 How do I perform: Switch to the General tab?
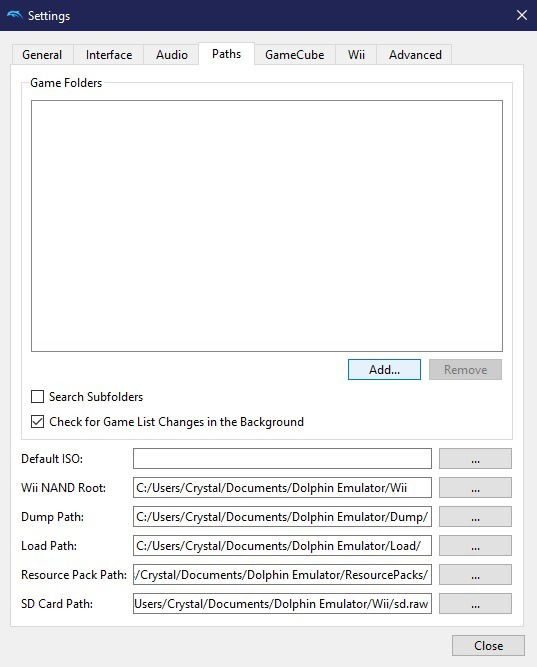coord(42,55)
